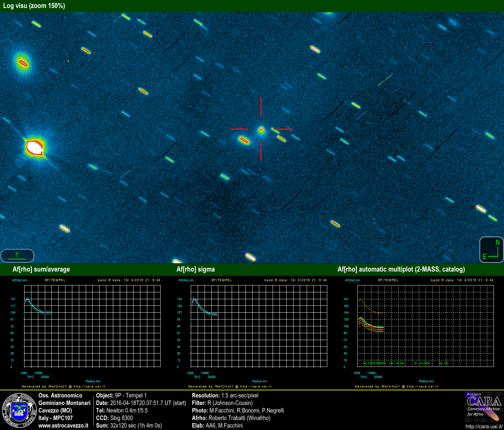The image size is (504, 430).
Task: Click the Af[rho] sigma plot grid
Action: (x=259, y=326)
